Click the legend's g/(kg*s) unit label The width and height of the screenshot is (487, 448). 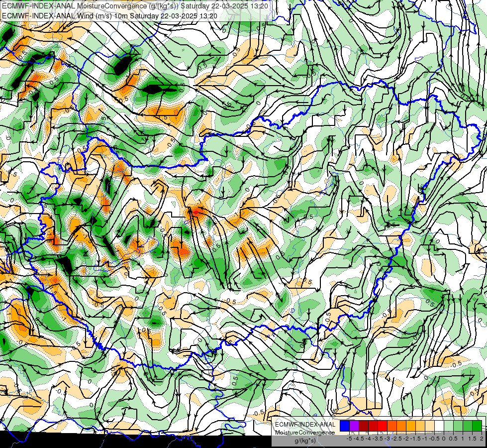[305, 441]
